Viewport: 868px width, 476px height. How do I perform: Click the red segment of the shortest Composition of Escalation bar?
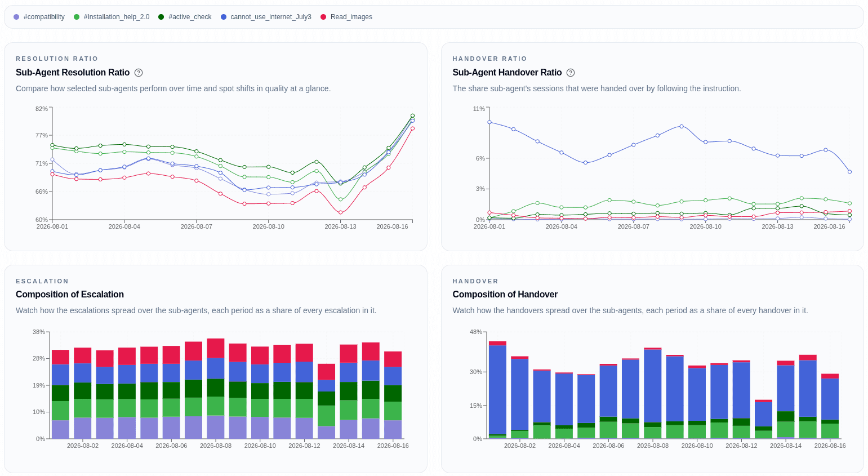[326, 372]
